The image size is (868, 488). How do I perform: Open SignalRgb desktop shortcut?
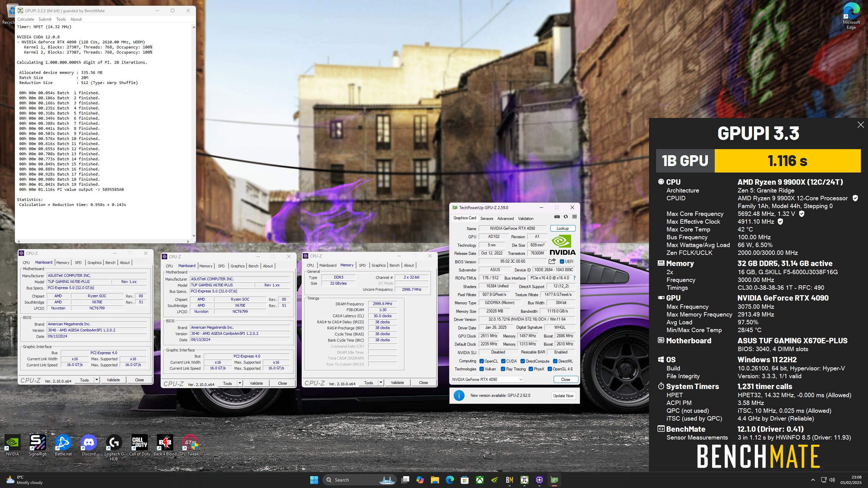tap(38, 445)
